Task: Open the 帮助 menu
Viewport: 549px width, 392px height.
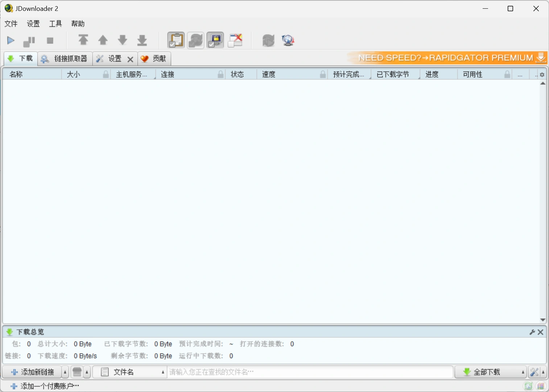Action: 78,24
